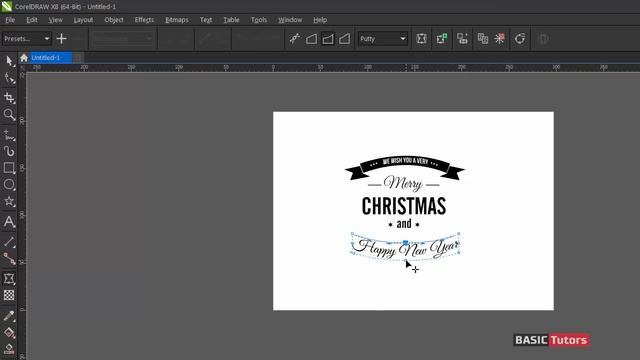
Task: Open the Text menu
Action: click(206, 20)
